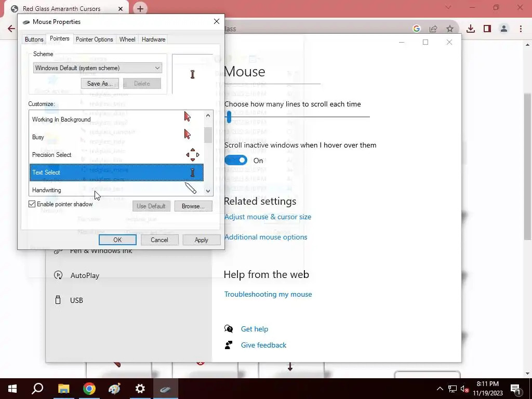
Task: Click the network icon in system tray
Action: [453, 389]
